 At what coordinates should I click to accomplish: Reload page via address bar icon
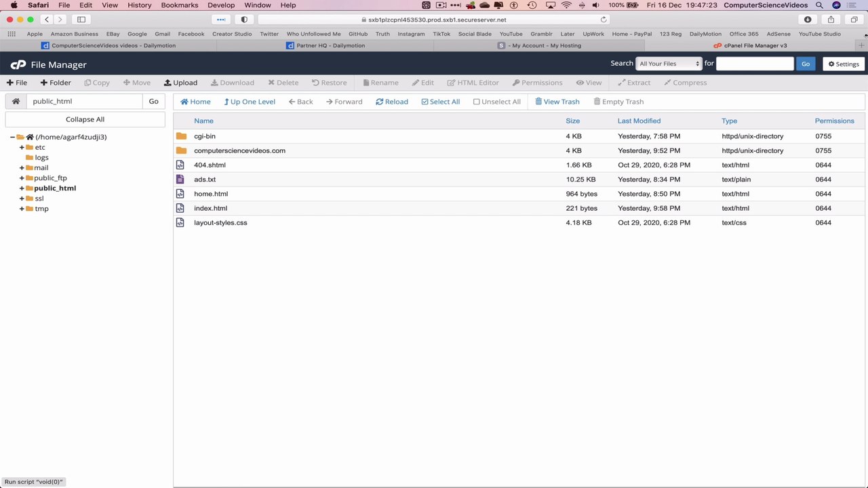pos(604,20)
